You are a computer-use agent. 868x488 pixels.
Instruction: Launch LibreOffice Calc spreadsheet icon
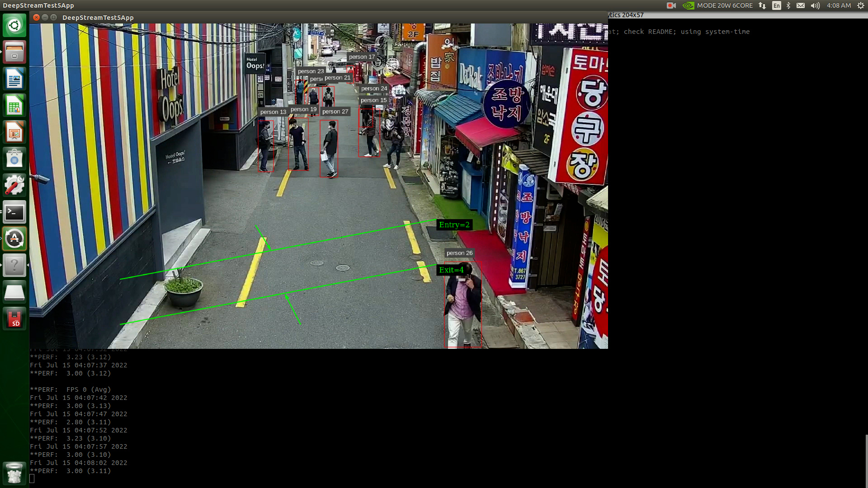pos(14,106)
